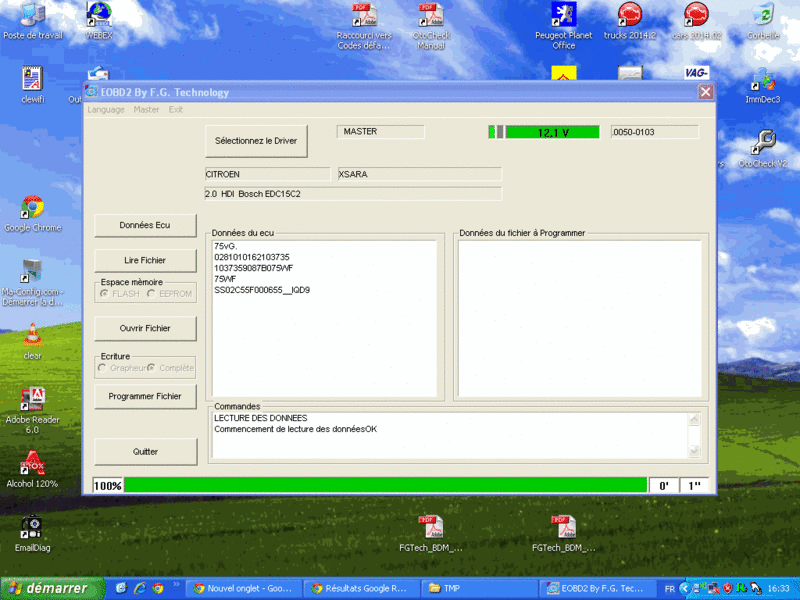800x600 pixels.
Task: Click the Exit menu item
Action: pos(176,110)
